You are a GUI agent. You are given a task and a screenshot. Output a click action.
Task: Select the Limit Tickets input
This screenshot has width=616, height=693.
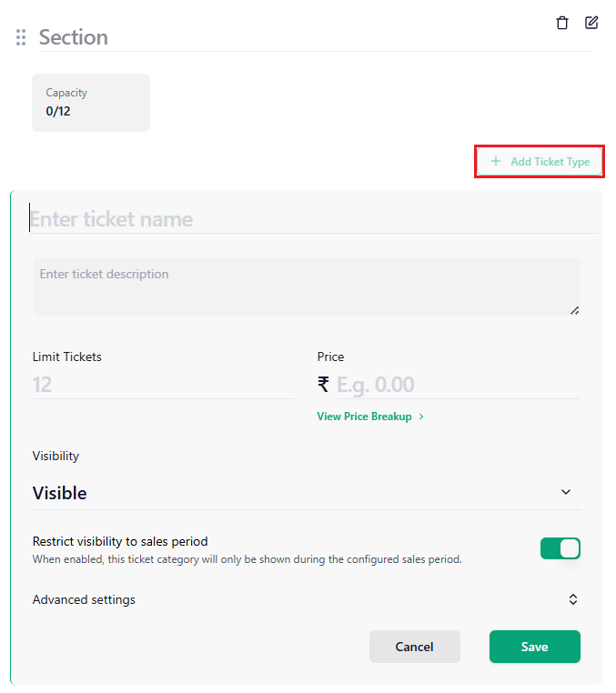(164, 385)
